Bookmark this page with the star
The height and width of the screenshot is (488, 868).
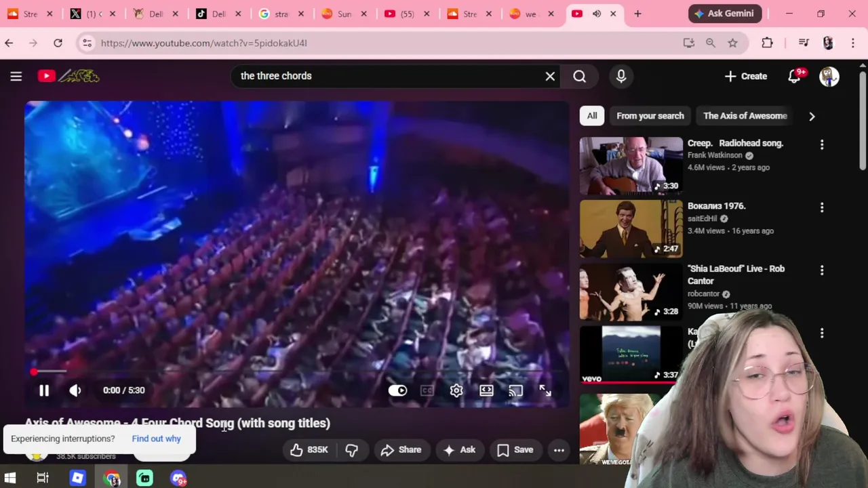[x=732, y=43]
